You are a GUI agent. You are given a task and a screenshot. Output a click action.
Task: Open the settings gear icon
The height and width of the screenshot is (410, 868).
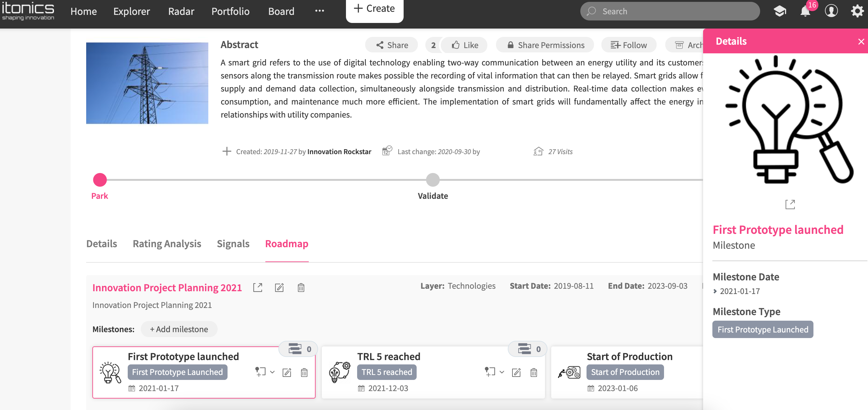tap(857, 11)
